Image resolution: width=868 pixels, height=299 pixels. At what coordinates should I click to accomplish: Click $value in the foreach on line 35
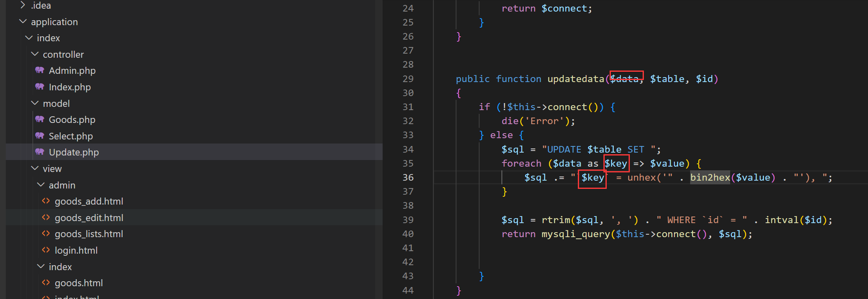[x=667, y=163]
